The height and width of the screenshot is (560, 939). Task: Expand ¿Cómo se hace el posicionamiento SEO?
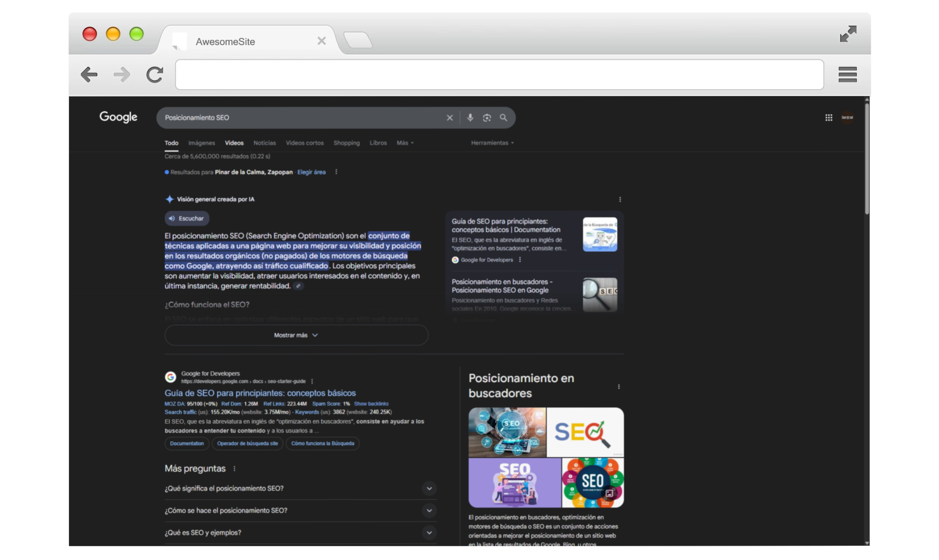[x=300, y=510]
